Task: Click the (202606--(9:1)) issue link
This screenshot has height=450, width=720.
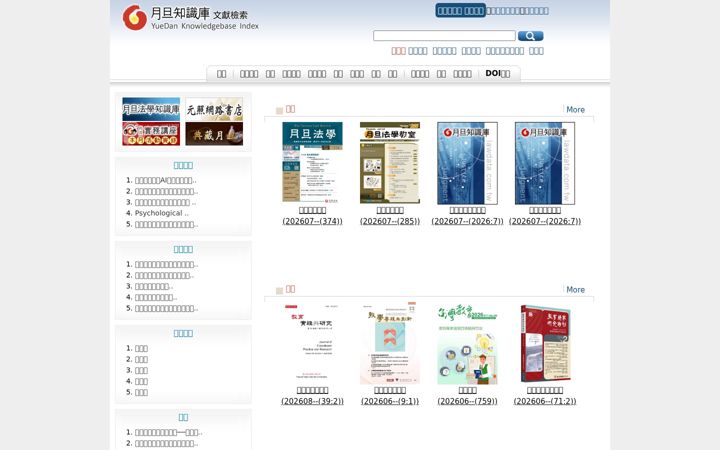Action: coord(390,401)
